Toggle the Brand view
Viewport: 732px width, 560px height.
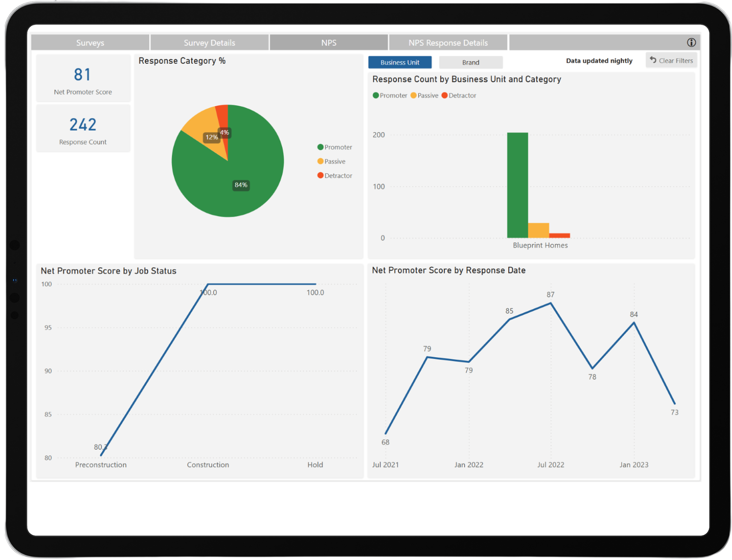tap(471, 62)
